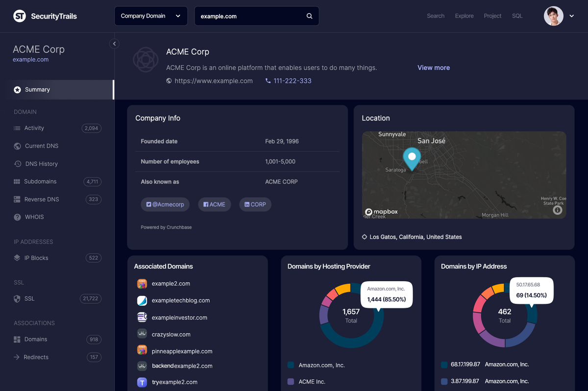Click the crazyslow.com domain entry
The width and height of the screenshot is (588, 391).
pos(171,335)
